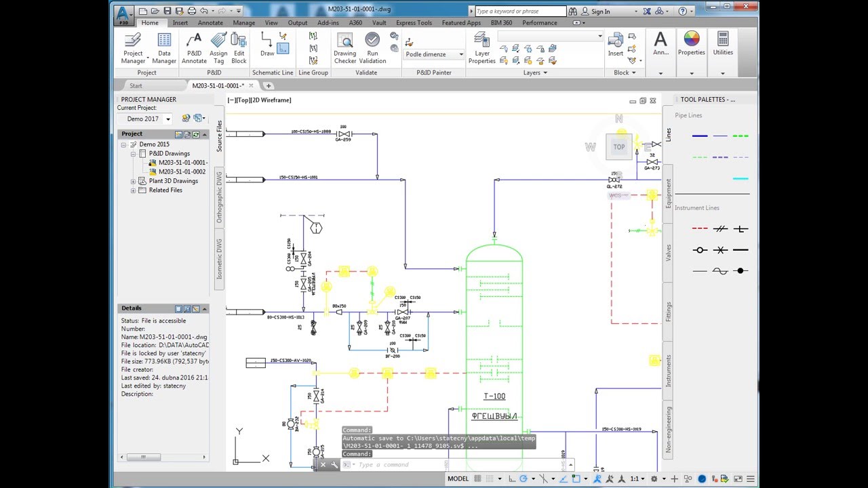Click the command line customize wrench icon
This screenshot has height=488, width=868.
[334, 464]
